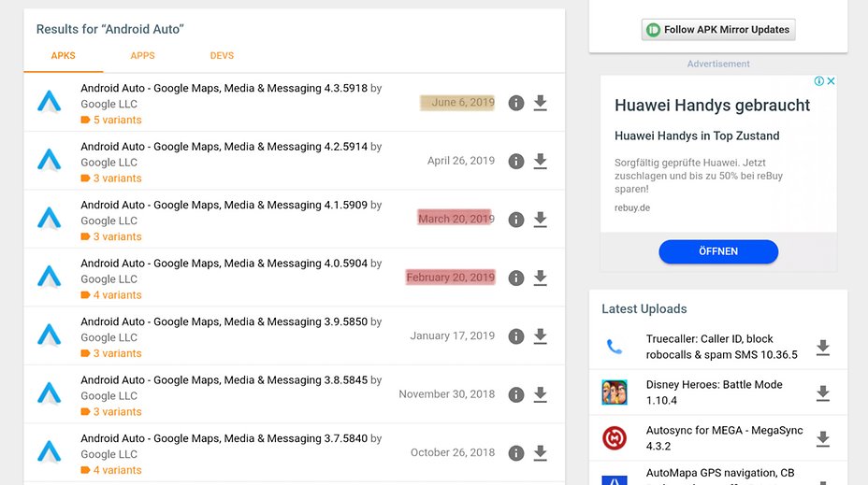Show 3 variants of version 3.9.5850
The image size is (868, 485).
[x=111, y=353]
